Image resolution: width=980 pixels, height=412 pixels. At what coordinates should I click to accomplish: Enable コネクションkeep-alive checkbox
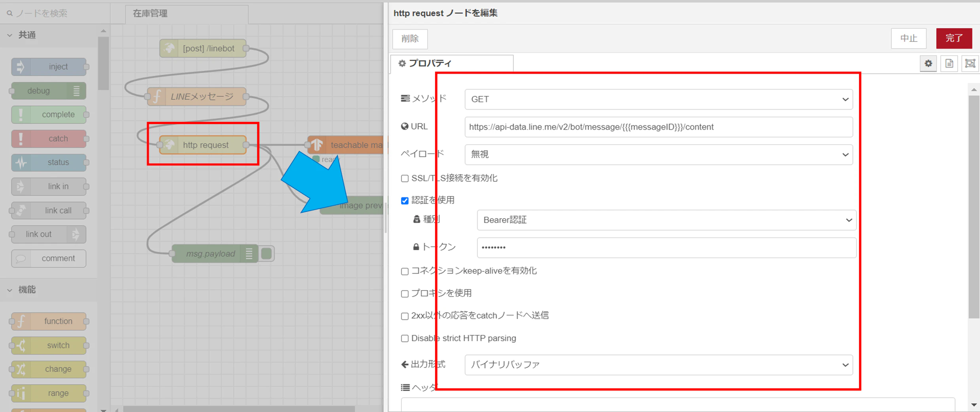point(405,272)
